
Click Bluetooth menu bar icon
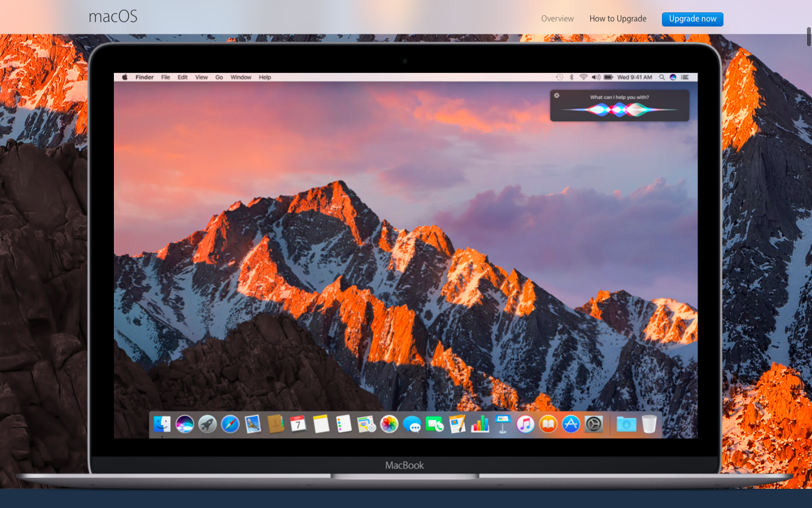click(571, 77)
